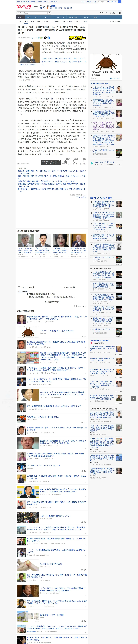Screen dimensions: 138x644
Task: Open 経済 category in sub-navigation
Action: pos(39,21)
